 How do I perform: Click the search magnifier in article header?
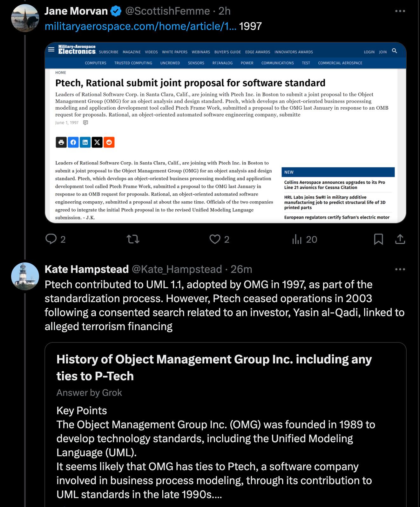395,51
